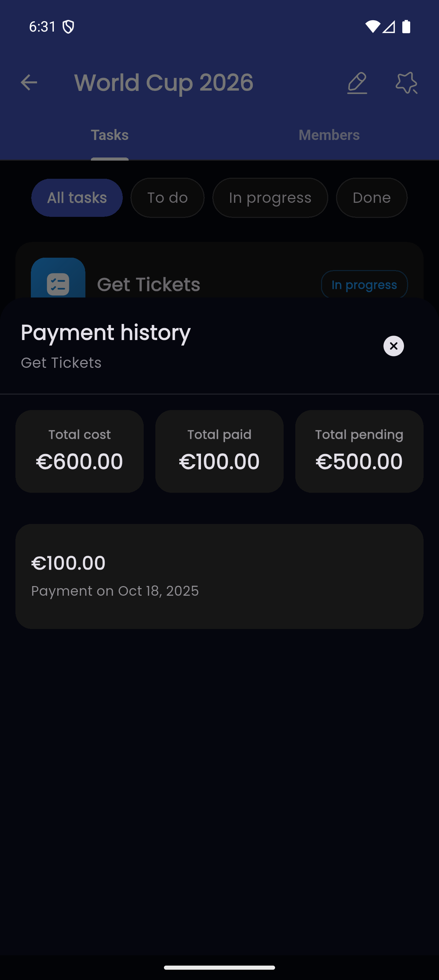Screen dimensions: 439x980
Task: Open the €100.00 payment entry
Action: [x=219, y=576]
